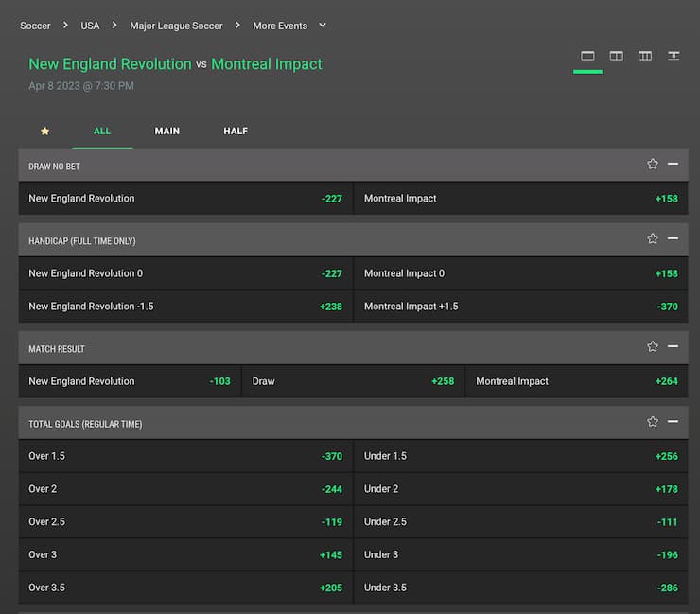Bet New England Revolution Draw No Bet -227
The height and width of the screenshot is (614, 700).
pyautogui.click(x=185, y=199)
